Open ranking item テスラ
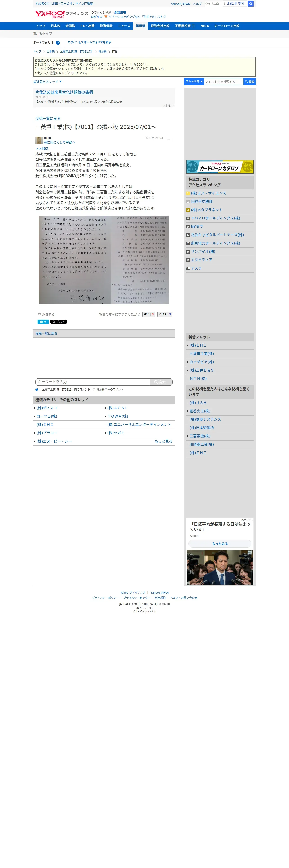This screenshot has width=289, height=868. tap(196, 268)
